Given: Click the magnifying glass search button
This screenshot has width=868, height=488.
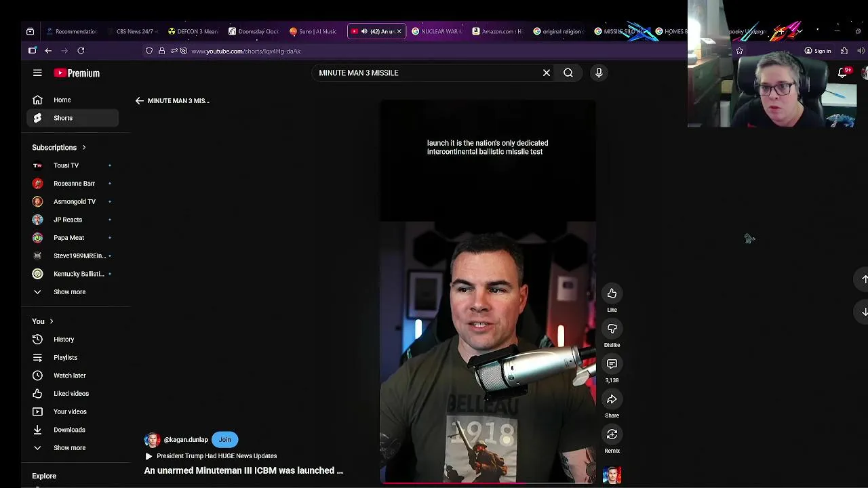Looking at the screenshot, I should click(x=568, y=73).
